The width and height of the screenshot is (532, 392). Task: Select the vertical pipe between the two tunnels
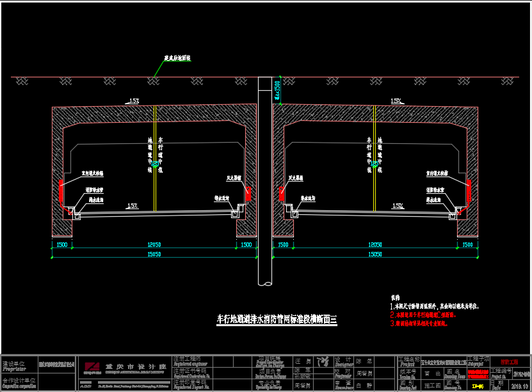tap(265, 181)
